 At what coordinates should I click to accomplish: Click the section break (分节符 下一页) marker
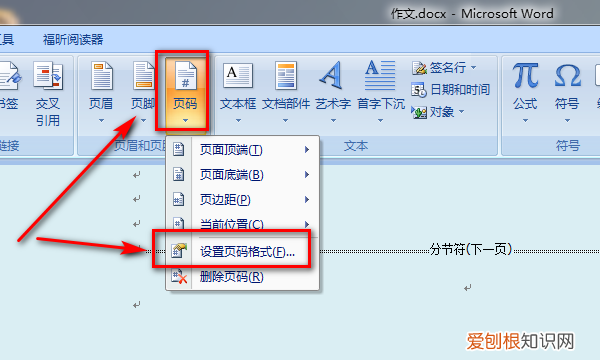tap(471, 249)
